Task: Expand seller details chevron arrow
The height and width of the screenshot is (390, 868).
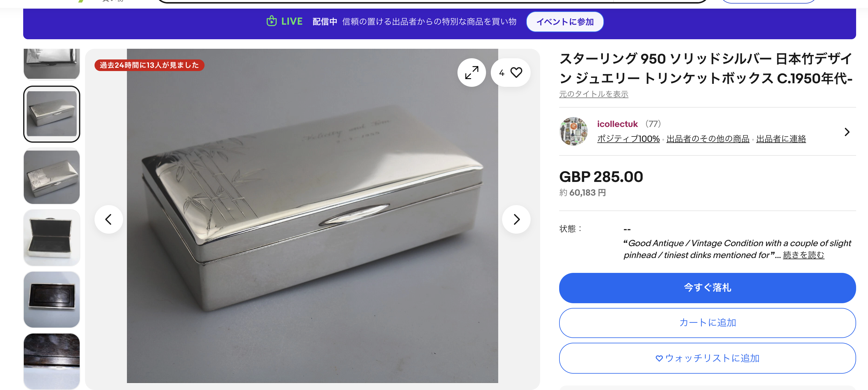Action: coord(847,132)
